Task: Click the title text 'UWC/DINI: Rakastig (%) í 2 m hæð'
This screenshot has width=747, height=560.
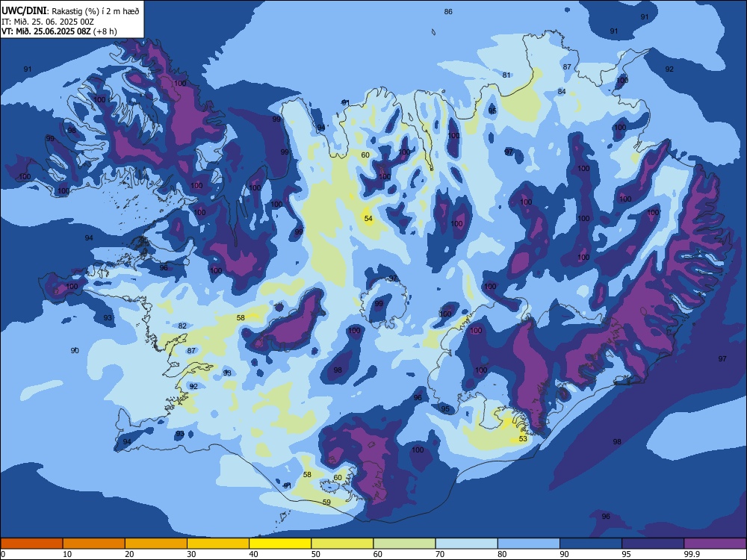Action: coord(70,11)
